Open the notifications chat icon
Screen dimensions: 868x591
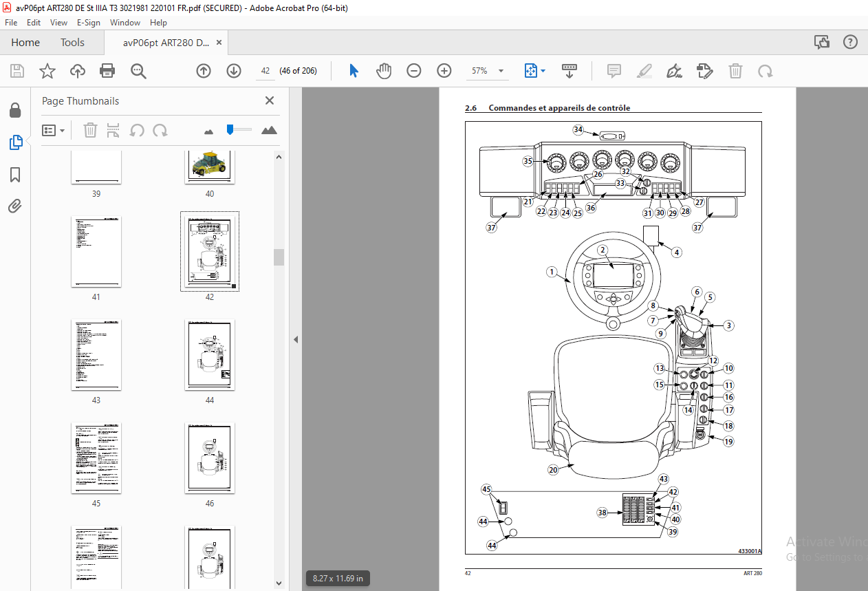(822, 43)
